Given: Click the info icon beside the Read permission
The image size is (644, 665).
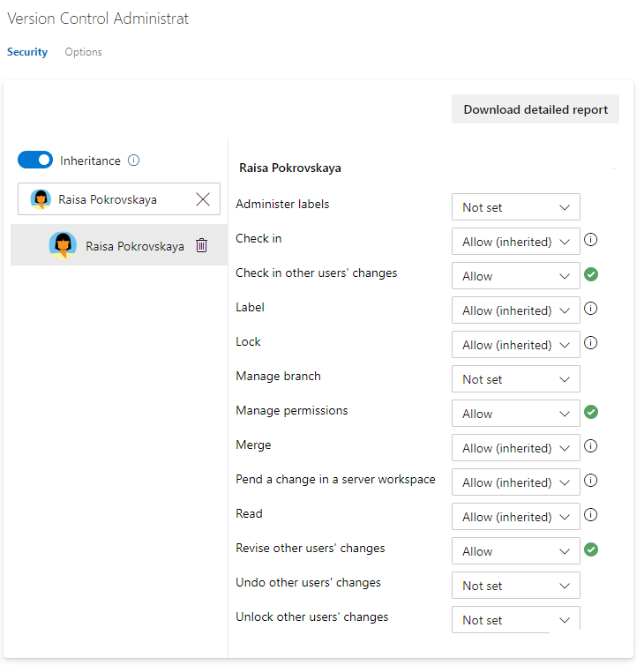Looking at the screenshot, I should point(591,515).
